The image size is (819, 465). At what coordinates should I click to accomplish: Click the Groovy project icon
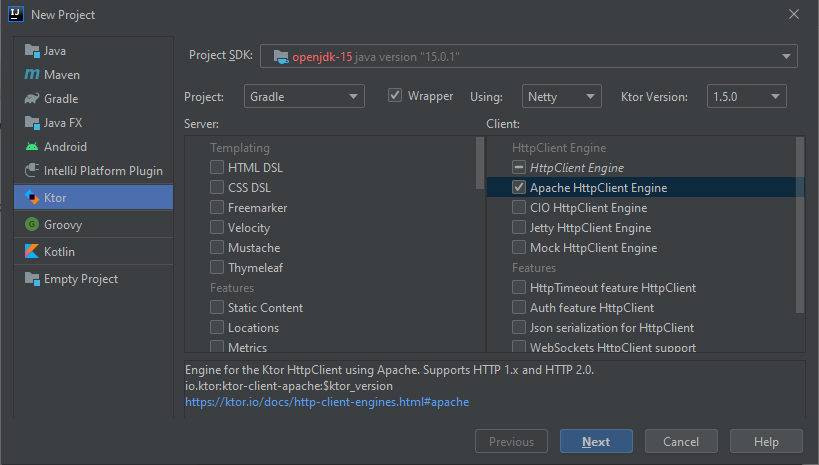point(32,225)
